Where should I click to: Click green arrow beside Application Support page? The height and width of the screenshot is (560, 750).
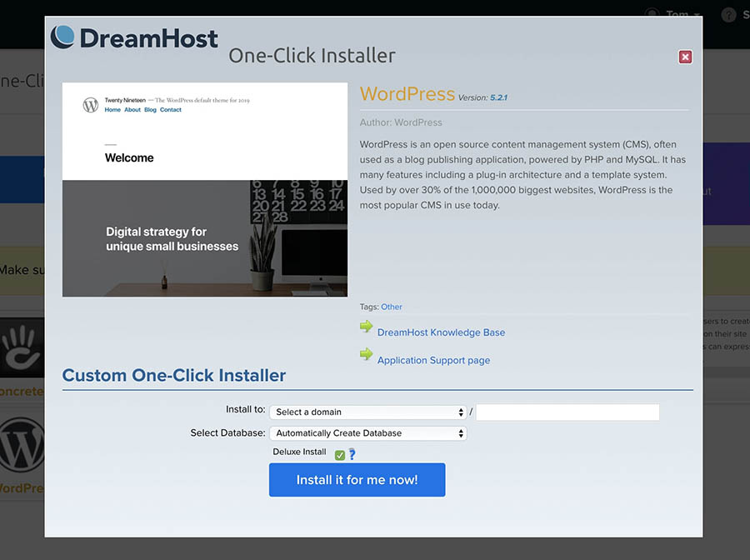[366, 354]
